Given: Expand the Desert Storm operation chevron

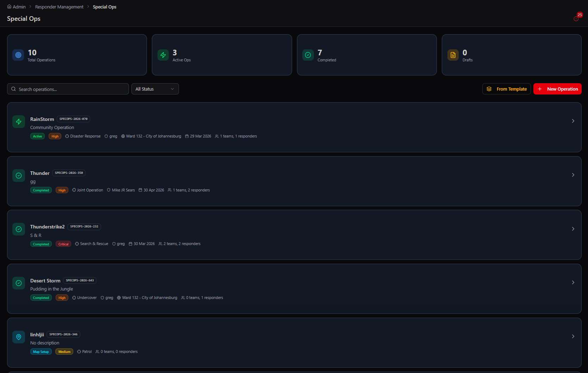Looking at the screenshot, I should point(573,282).
